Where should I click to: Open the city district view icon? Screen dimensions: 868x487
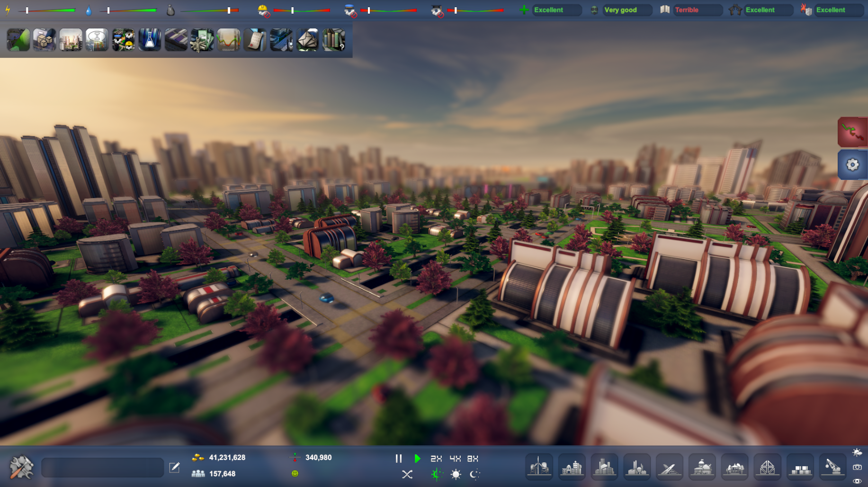281,40
